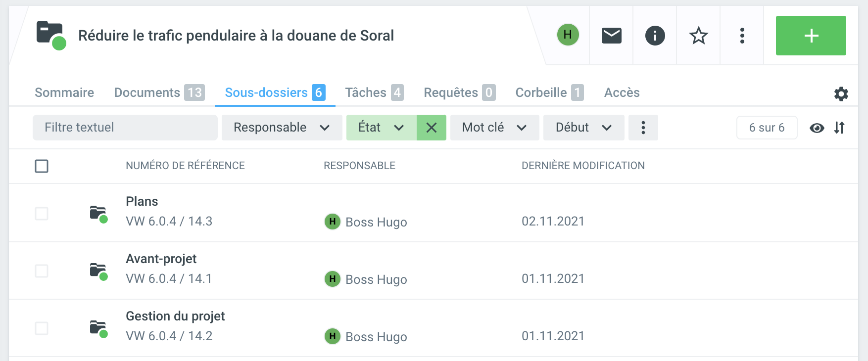Open the Mot clé filter dropdown

pyautogui.click(x=494, y=128)
